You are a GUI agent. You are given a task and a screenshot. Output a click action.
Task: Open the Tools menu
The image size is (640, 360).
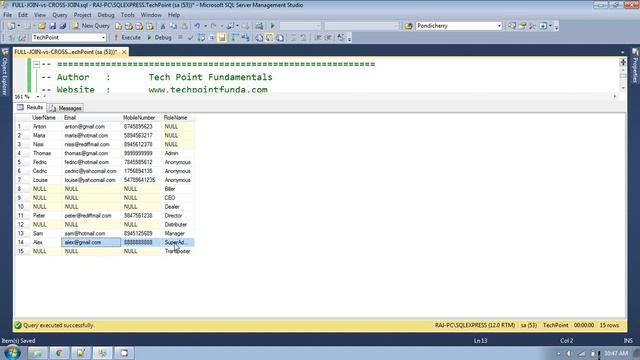pos(127,15)
